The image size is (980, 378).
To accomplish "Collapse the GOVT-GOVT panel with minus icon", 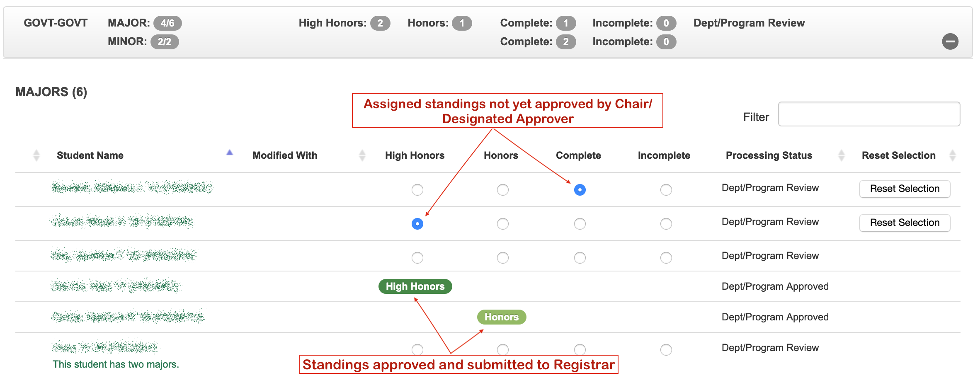I will pyautogui.click(x=950, y=41).
